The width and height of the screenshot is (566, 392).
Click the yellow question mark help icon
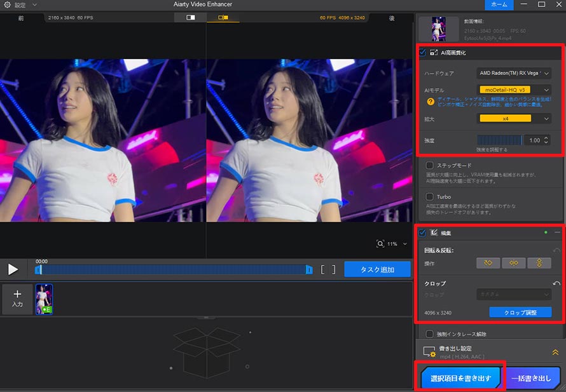click(x=431, y=102)
